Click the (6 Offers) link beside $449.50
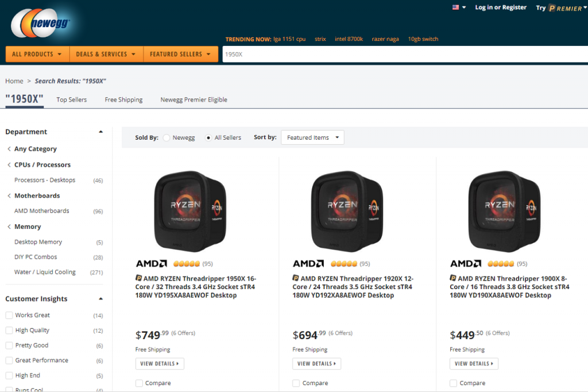This screenshot has width=588, height=392. click(x=498, y=333)
